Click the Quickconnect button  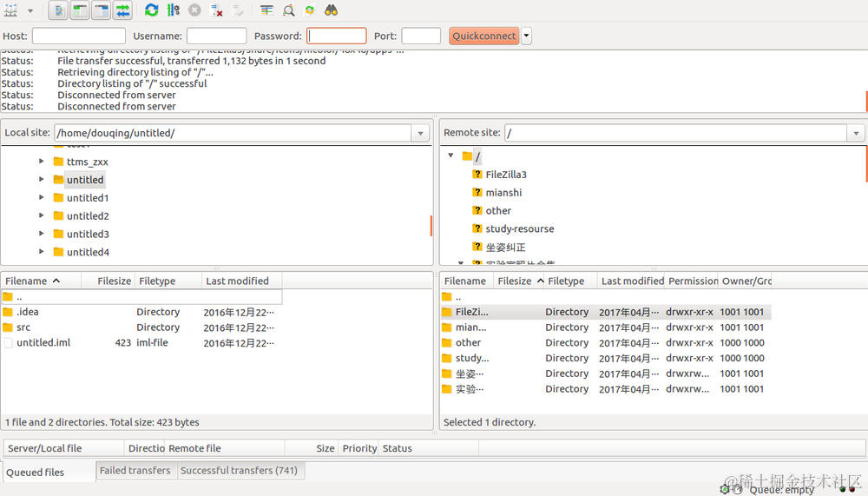(483, 36)
